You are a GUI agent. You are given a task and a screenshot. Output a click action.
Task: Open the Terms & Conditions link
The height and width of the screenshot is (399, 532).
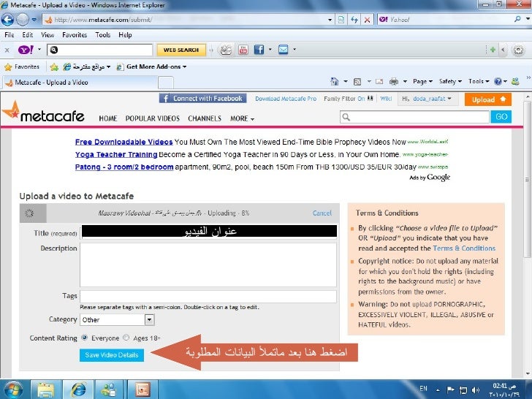(x=464, y=248)
